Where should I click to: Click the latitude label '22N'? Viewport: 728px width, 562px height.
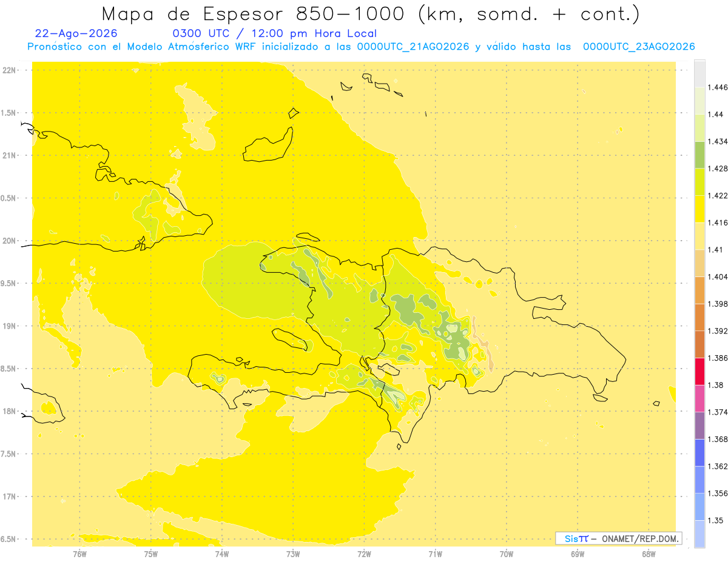click(x=10, y=70)
